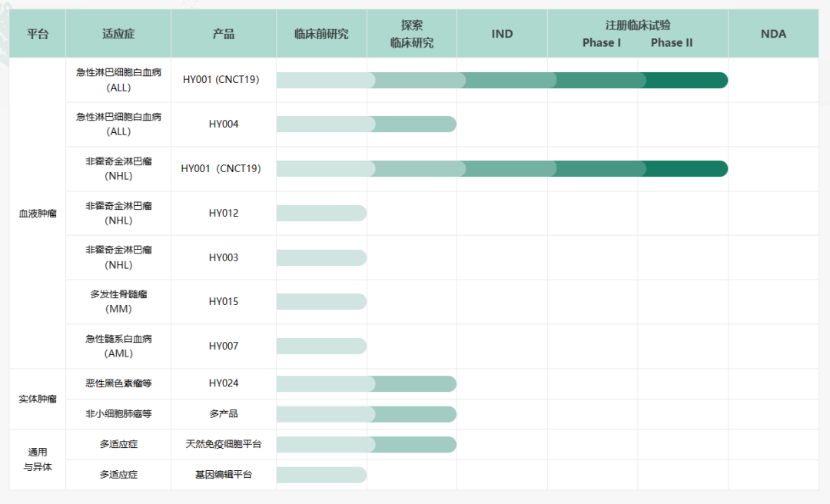
Task: Open the HY004 product entry
Action: [224, 124]
